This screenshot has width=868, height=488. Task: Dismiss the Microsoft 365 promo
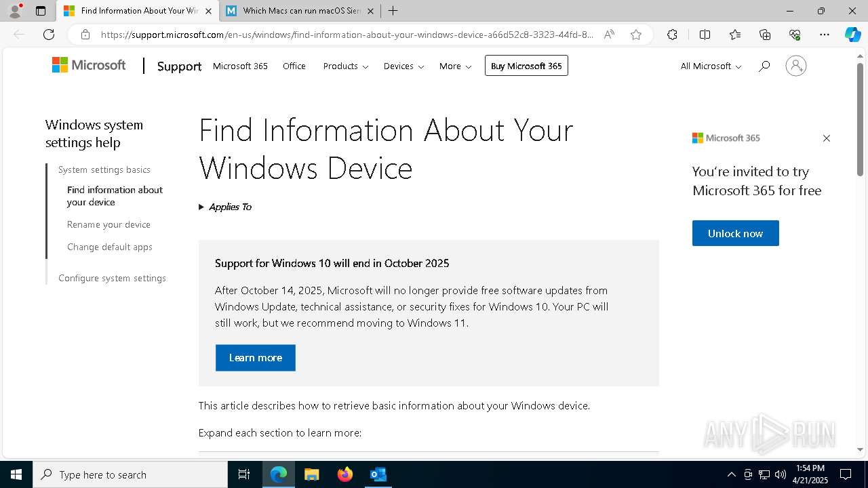(x=826, y=138)
